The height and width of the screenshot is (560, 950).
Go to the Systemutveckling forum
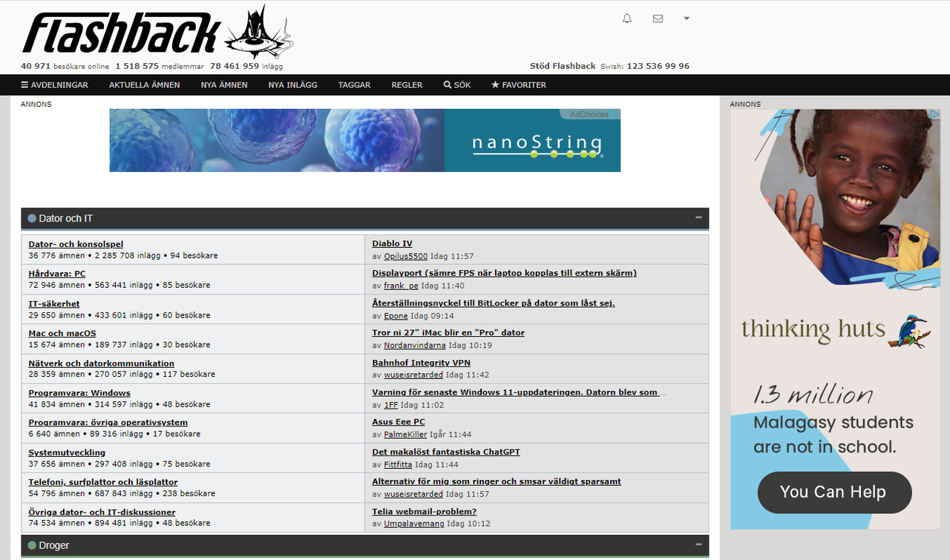pyautogui.click(x=67, y=452)
